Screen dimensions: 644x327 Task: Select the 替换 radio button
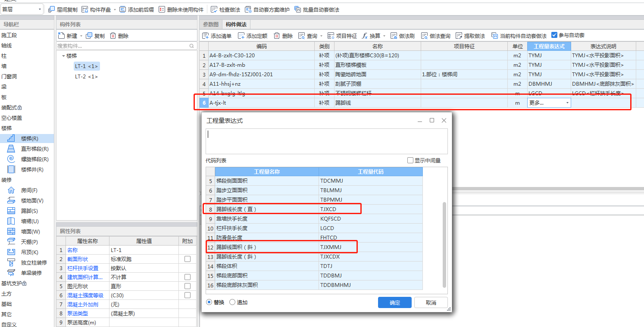coord(209,302)
